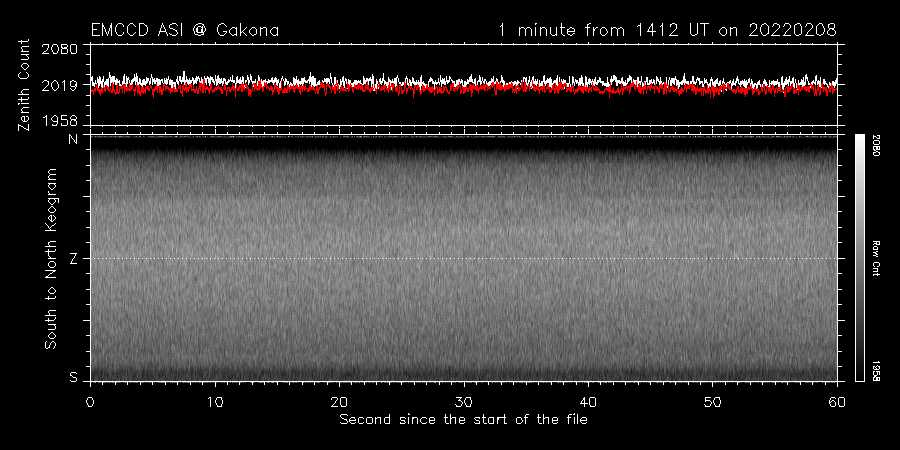900x450 pixels.
Task: Click the grayscale colorbar gradient
Action: tap(860, 258)
